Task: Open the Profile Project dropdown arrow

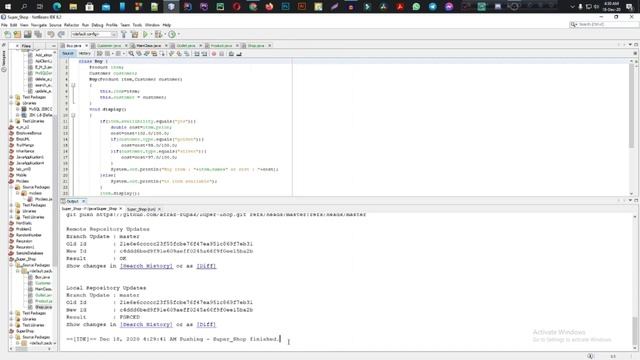Action: pos(178,35)
